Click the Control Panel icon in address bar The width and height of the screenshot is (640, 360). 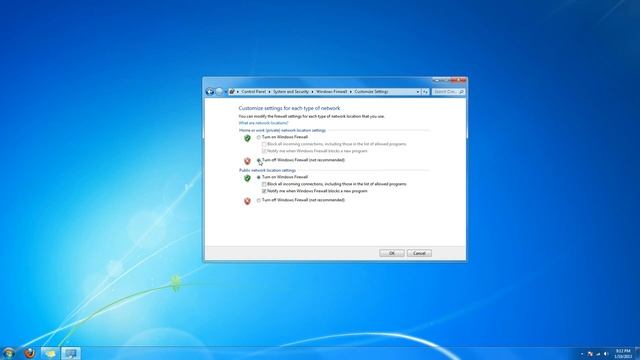[232, 92]
